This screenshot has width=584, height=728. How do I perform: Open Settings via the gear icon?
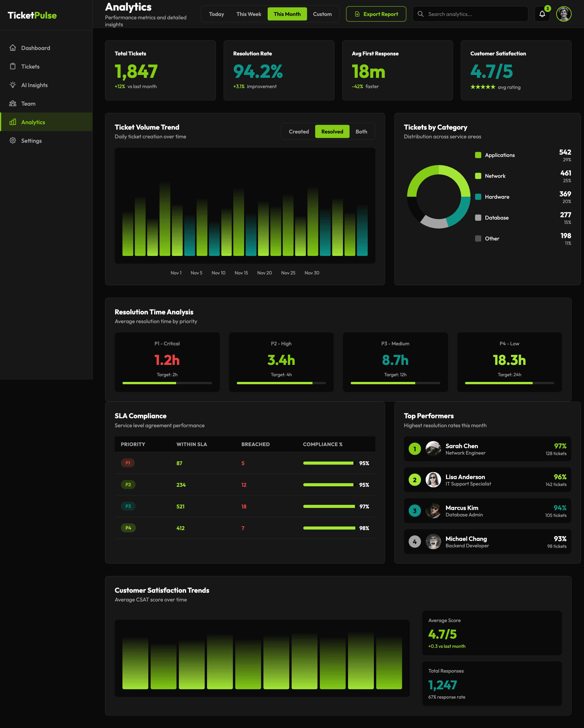[13, 140]
